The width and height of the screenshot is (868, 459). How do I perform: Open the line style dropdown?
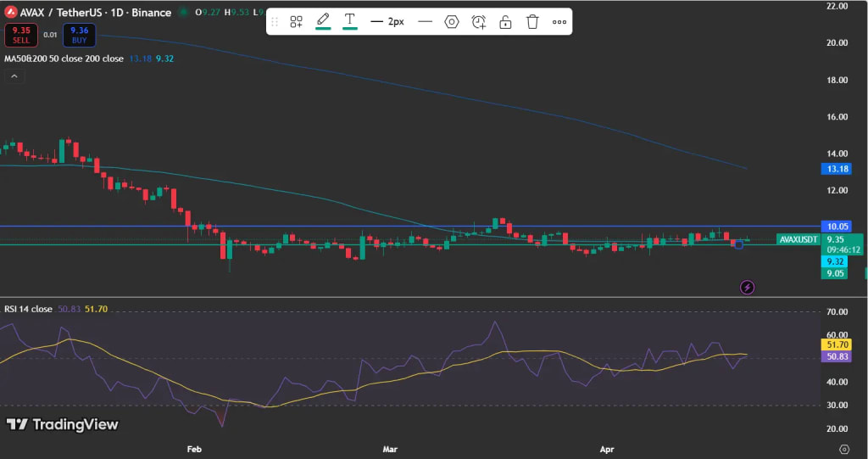[x=426, y=21]
